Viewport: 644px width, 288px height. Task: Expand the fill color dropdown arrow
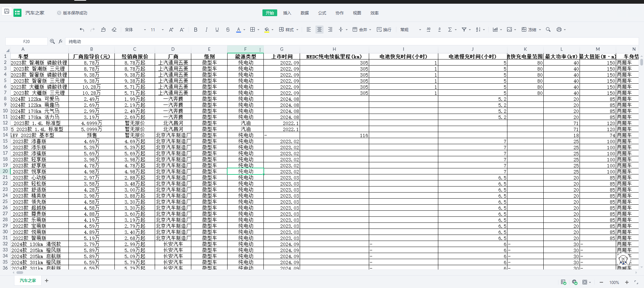coord(273,30)
